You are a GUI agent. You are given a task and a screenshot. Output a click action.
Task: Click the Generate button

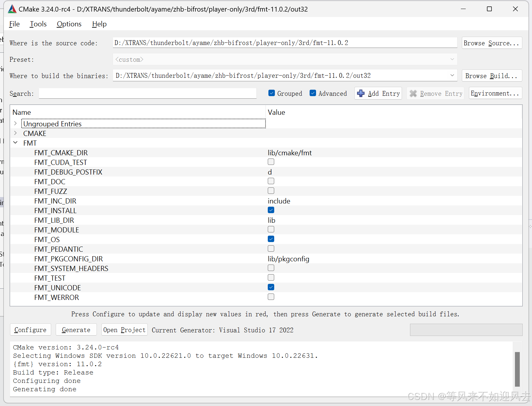(76, 330)
